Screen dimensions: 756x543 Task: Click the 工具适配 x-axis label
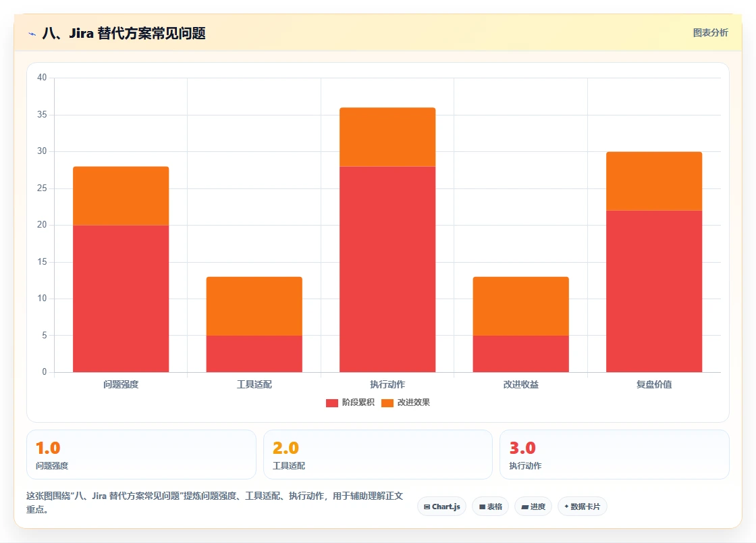tap(254, 384)
